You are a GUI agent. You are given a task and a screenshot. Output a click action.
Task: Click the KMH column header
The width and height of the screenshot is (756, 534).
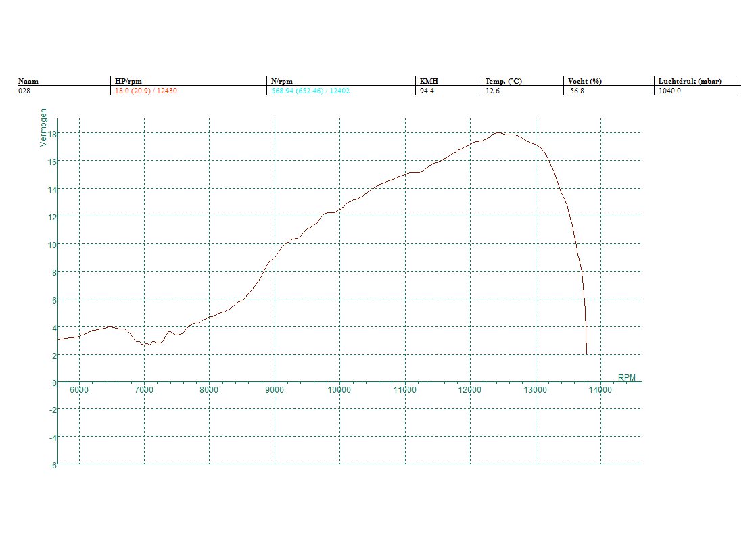(429, 81)
